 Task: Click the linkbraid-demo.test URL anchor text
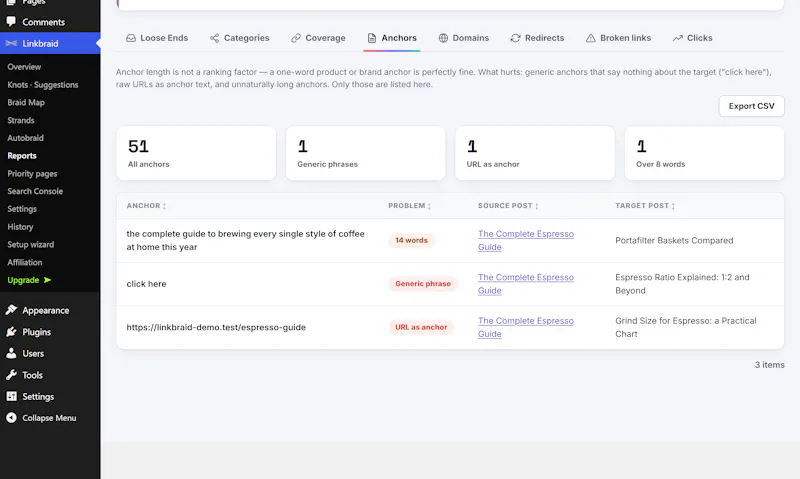pos(216,327)
